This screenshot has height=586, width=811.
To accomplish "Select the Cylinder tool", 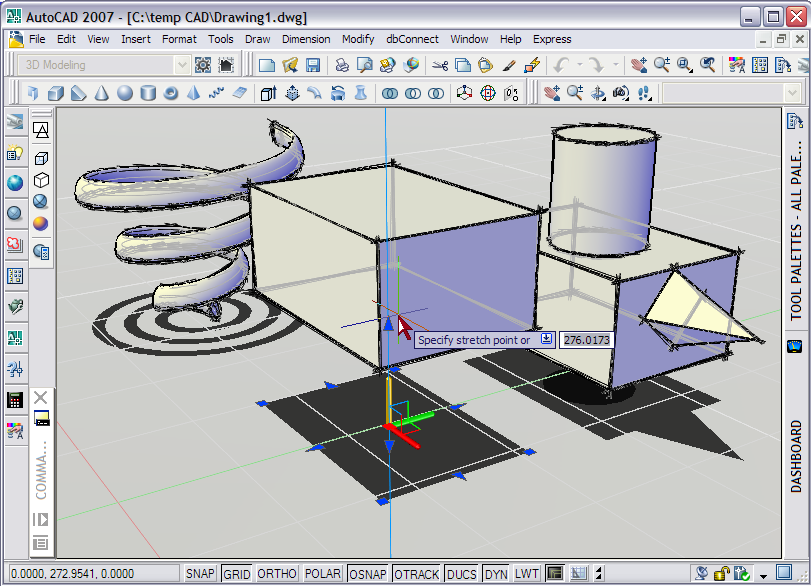I will pos(148,92).
